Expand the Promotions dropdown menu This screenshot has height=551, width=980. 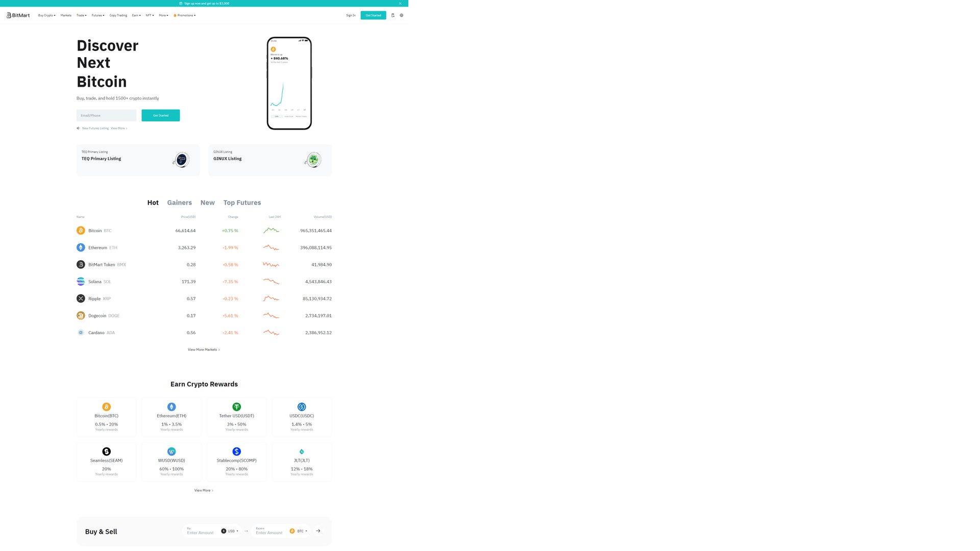click(x=186, y=15)
